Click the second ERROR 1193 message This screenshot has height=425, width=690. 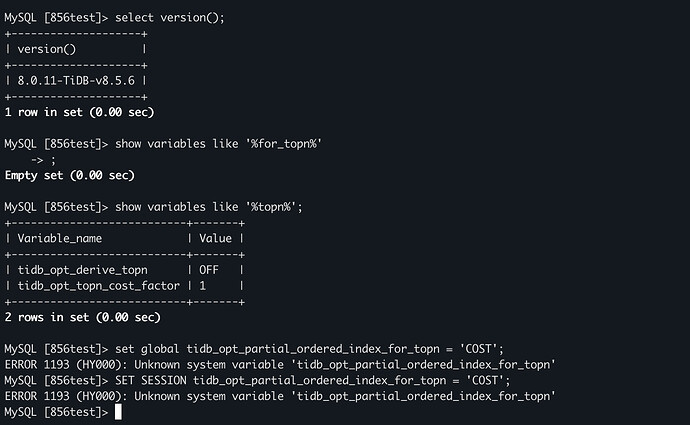[280, 396]
